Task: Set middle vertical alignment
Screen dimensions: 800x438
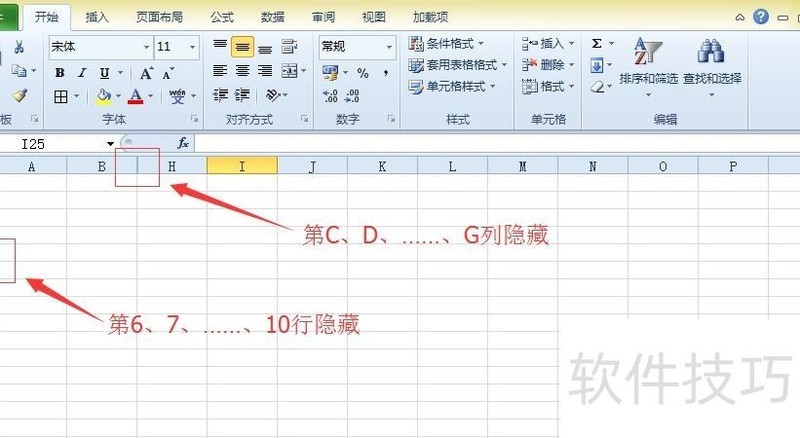Action: click(x=242, y=47)
